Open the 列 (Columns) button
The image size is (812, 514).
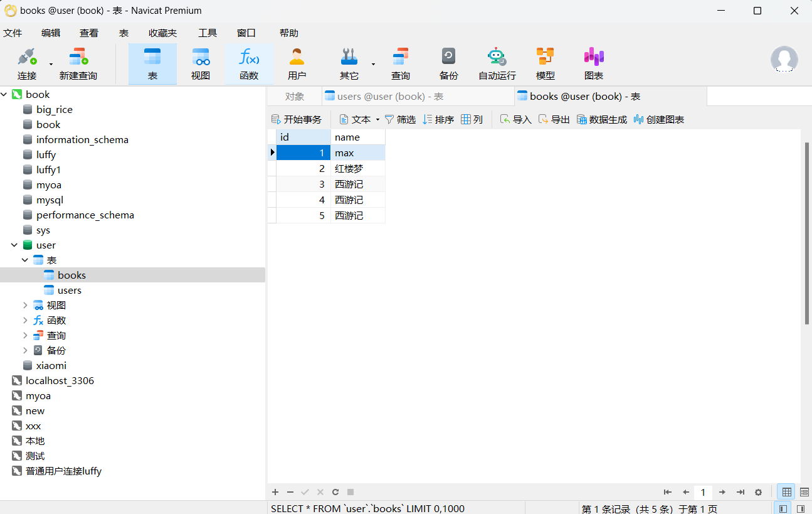(x=472, y=119)
